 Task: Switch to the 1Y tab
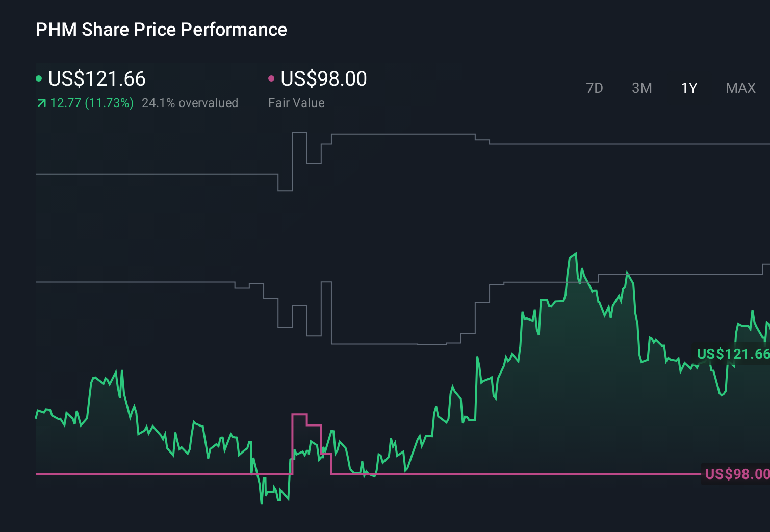[x=688, y=88]
